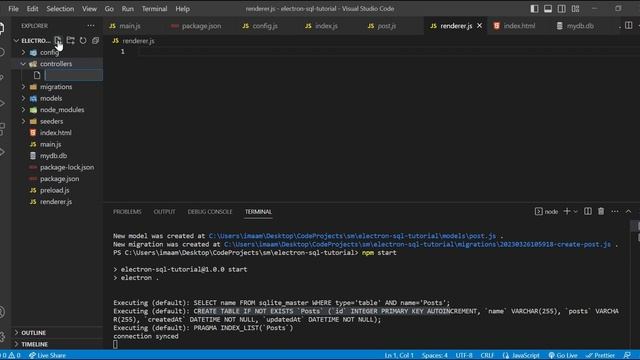Screen dimensions: 640x360
Task: Open the Go menu
Action: coord(109,9)
